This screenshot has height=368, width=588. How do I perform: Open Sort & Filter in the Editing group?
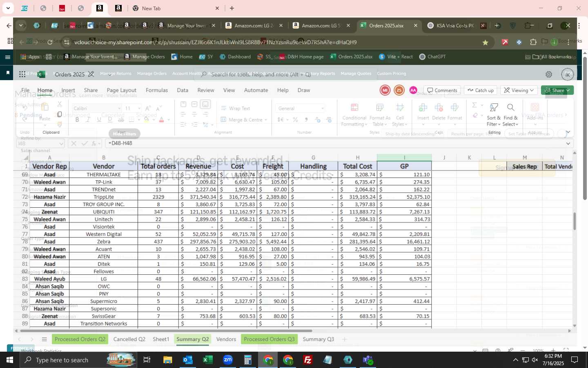point(493,115)
